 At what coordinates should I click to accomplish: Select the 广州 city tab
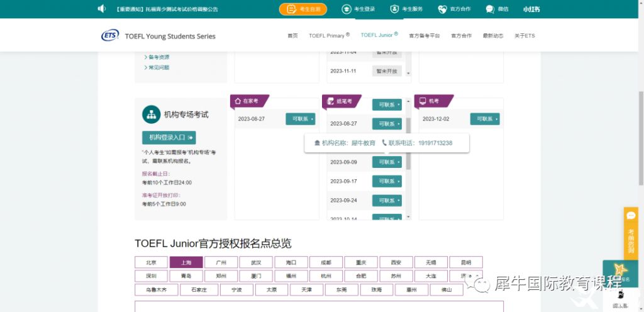[x=221, y=262]
